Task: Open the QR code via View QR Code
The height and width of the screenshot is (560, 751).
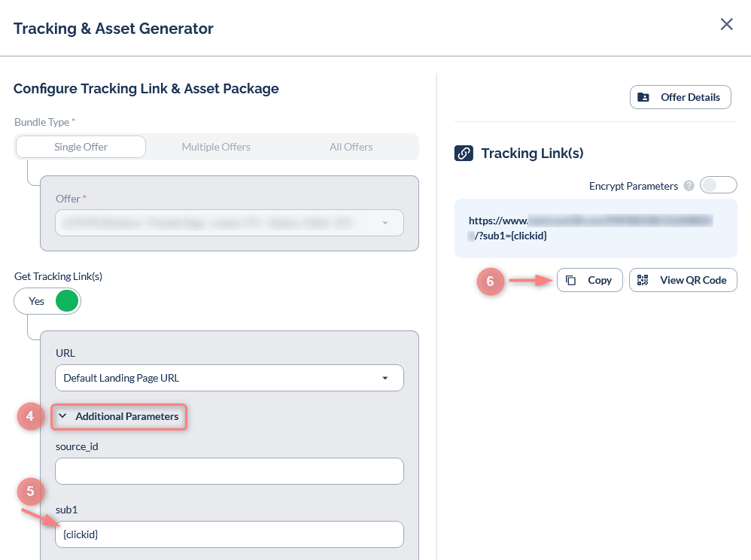Action: pos(683,280)
